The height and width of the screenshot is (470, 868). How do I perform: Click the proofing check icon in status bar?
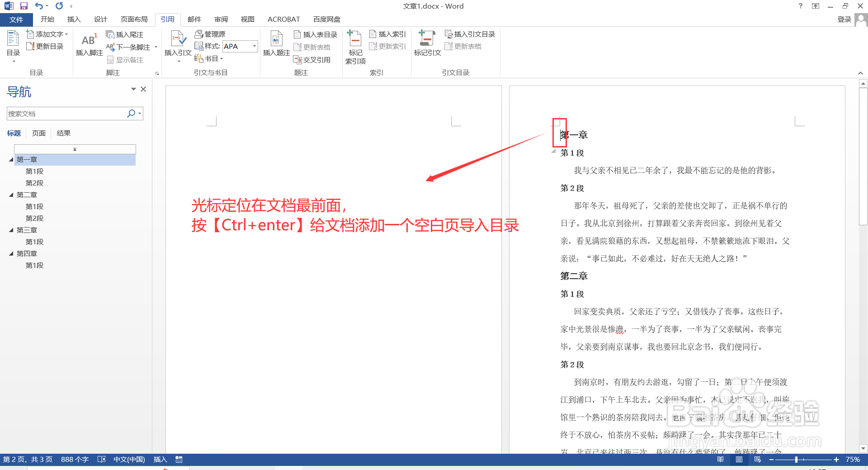point(102,459)
